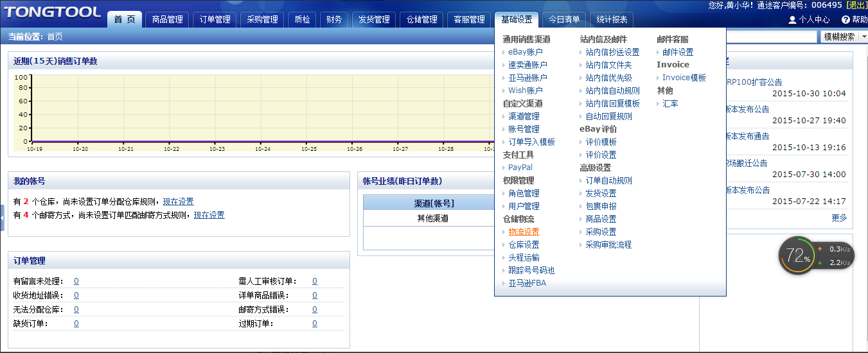The image size is (868, 353).
Task: Click 退出 logout link
Action: [856, 5]
